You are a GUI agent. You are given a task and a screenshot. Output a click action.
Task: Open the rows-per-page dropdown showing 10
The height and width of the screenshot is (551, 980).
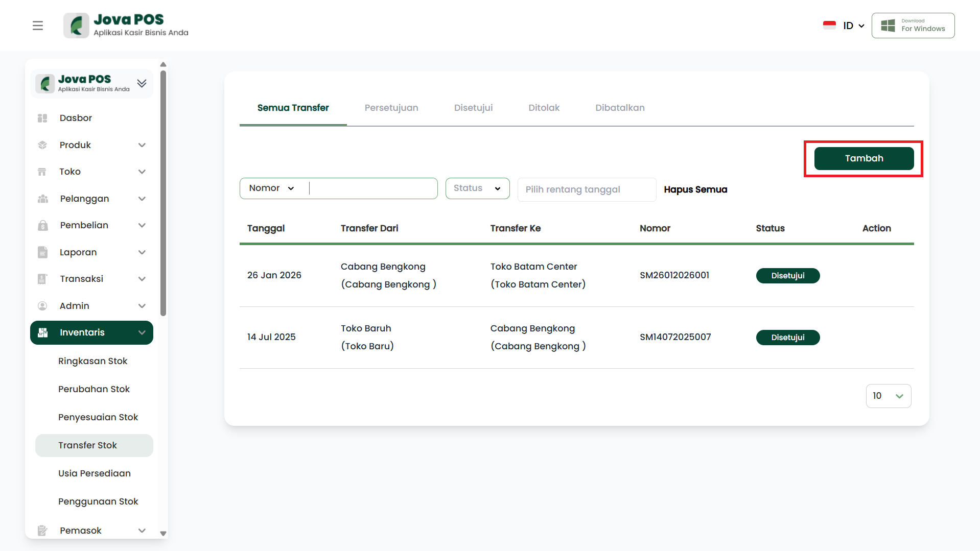(888, 396)
